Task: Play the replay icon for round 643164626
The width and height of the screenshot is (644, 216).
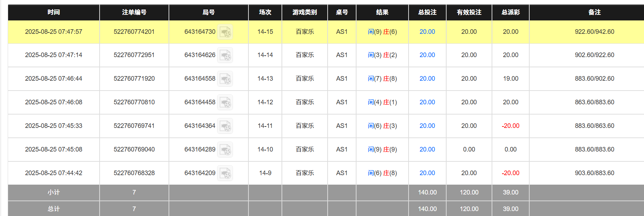Action: click(x=227, y=55)
